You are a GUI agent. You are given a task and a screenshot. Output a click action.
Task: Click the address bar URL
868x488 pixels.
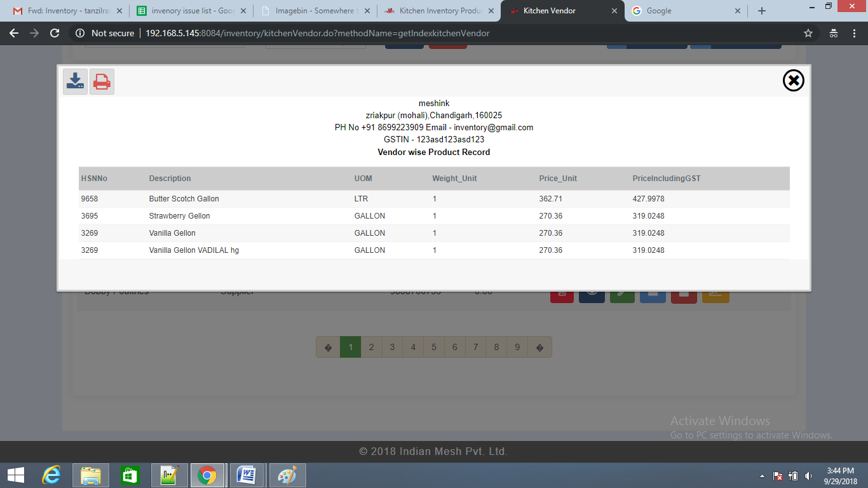pos(318,33)
